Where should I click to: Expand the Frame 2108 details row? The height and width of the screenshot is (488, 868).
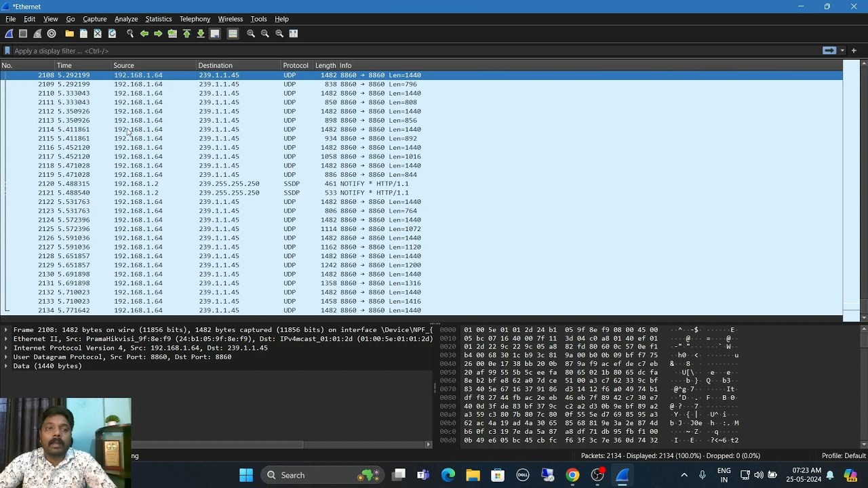6,330
